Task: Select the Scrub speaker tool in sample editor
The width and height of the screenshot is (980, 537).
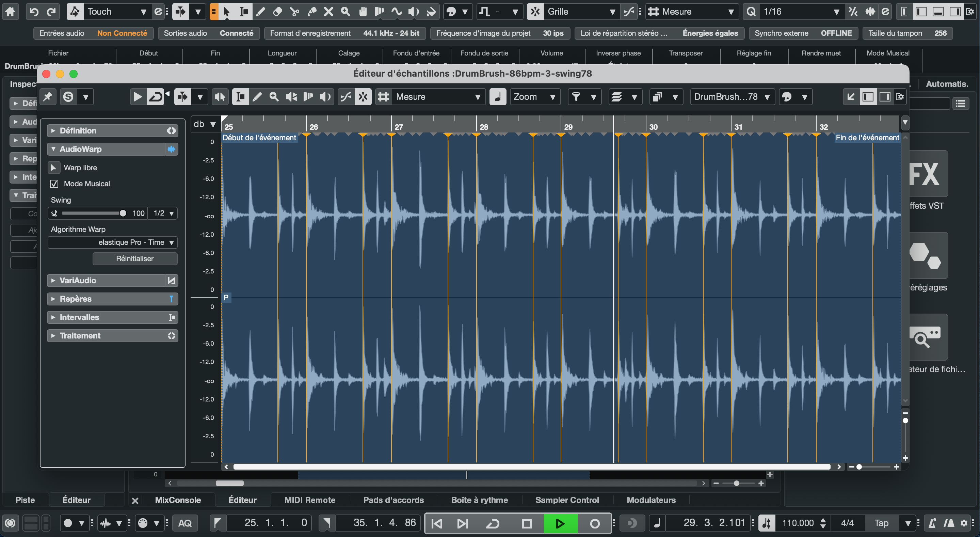Action: [x=325, y=97]
